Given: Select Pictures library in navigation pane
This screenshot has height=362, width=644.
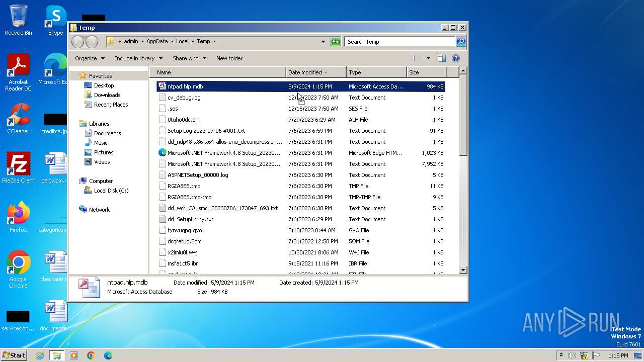Looking at the screenshot, I should (x=104, y=152).
